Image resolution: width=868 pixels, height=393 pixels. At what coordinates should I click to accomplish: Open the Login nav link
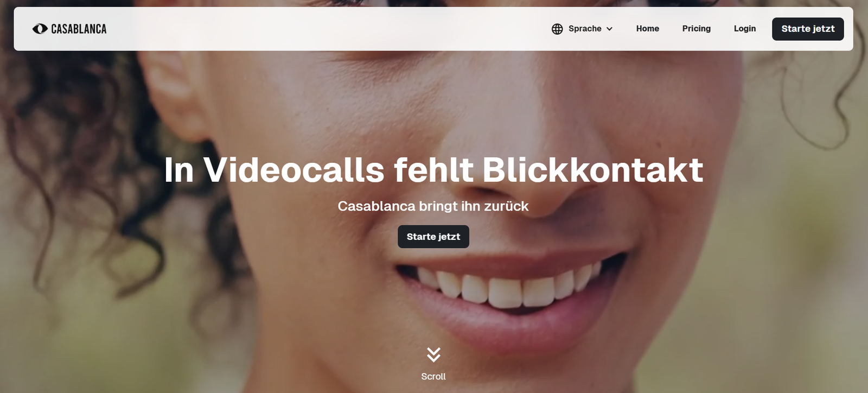coord(745,29)
